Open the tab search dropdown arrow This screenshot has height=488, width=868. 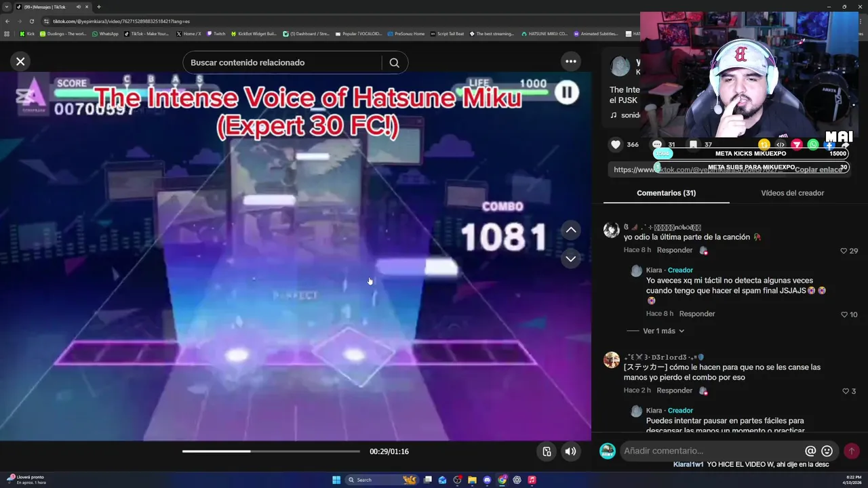[x=7, y=7]
